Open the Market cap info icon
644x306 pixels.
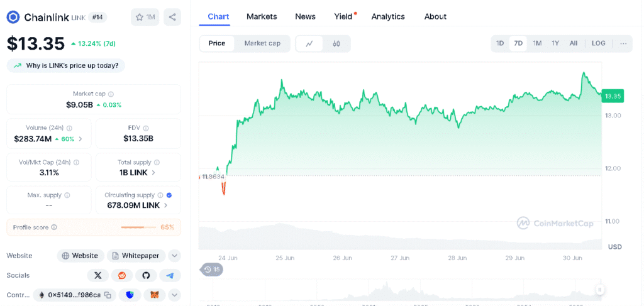pyautogui.click(x=111, y=94)
